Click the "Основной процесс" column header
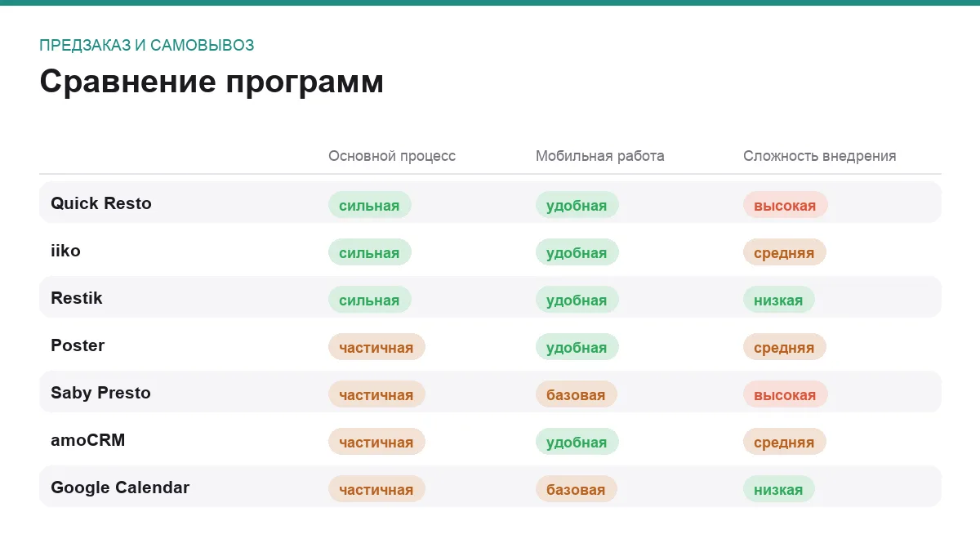Image resolution: width=980 pixels, height=552 pixels. coord(392,156)
